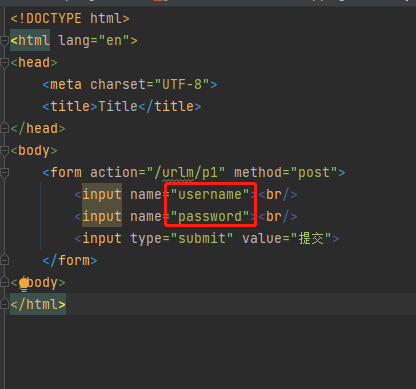Collapse the head tag fold marker
Screen dimensions: 416x389
pyautogui.click(x=4, y=63)
